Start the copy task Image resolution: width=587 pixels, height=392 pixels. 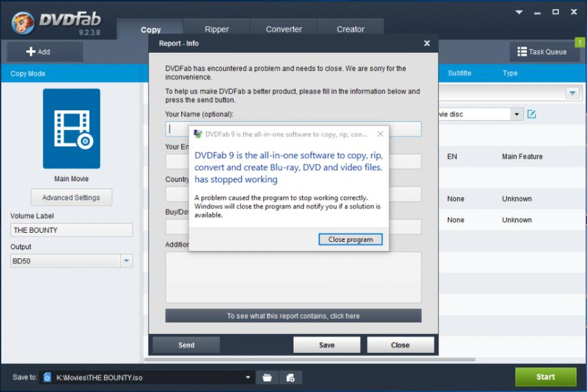click(545, 377)
